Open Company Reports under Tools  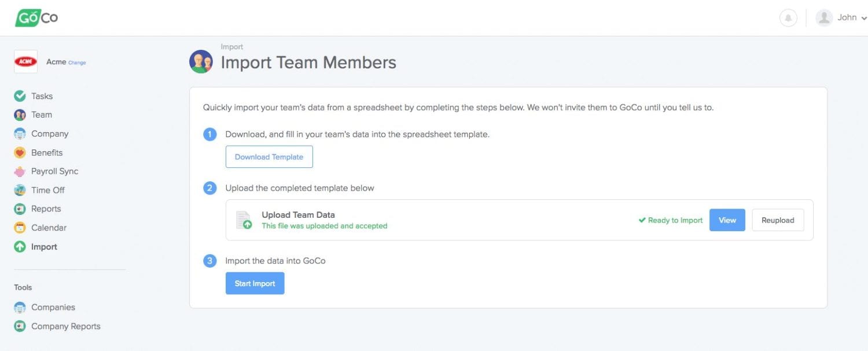pyautogui.click(x=65, y=327)
